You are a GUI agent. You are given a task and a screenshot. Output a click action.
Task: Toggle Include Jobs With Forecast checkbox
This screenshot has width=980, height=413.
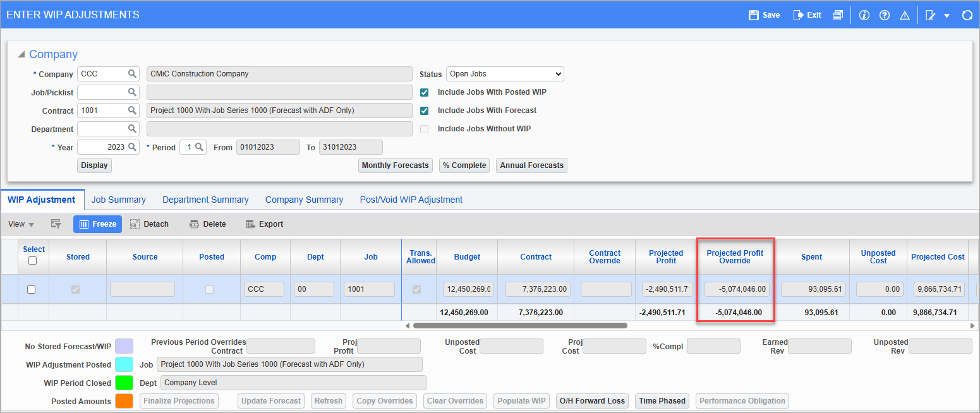point(425,111)
